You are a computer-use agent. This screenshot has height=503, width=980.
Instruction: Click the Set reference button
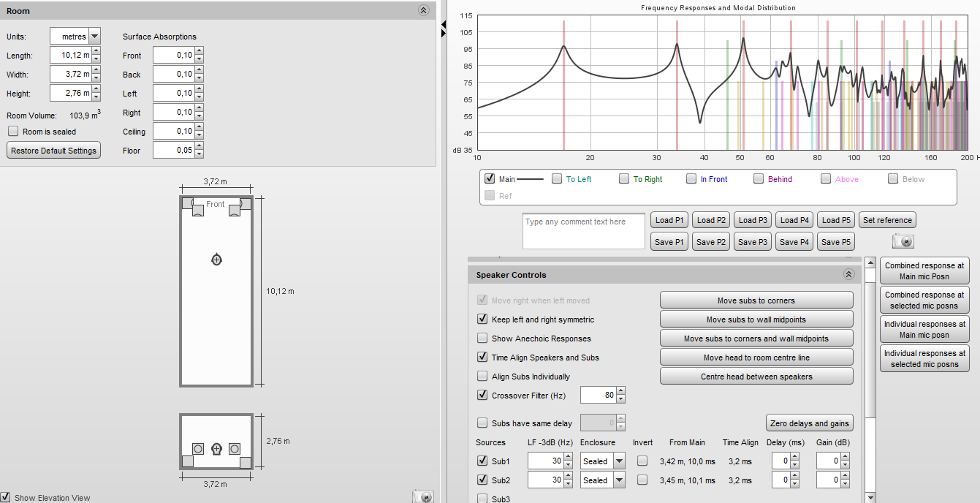coord(887,220)
